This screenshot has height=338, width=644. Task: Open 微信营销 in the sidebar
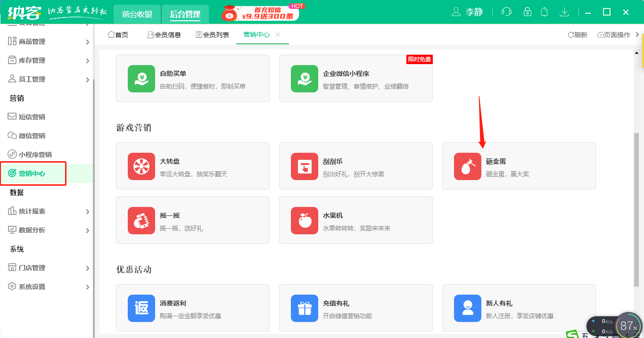[32, 136]
